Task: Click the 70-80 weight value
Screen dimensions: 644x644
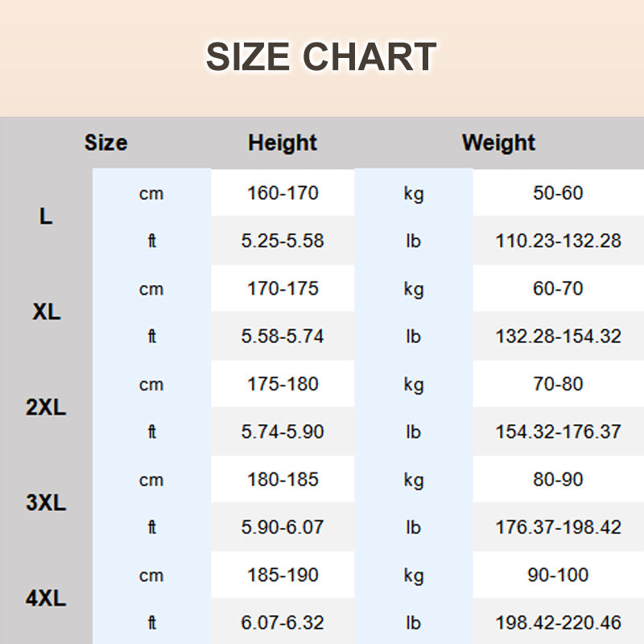Action: coord(558,384)
